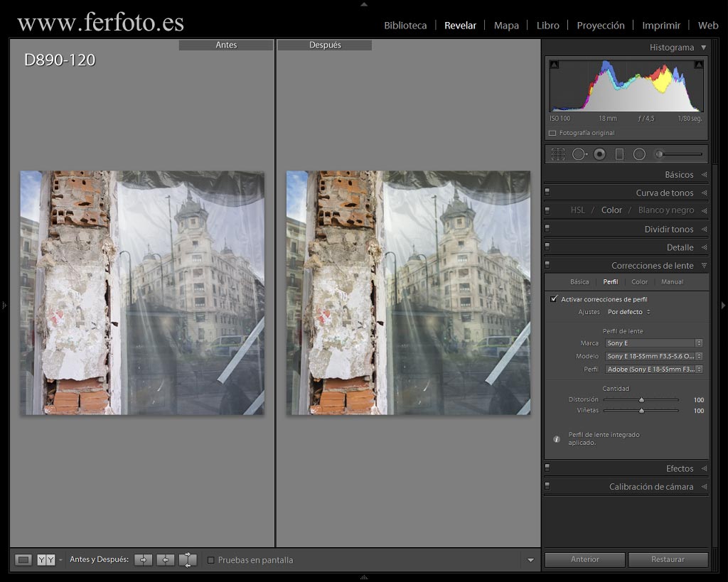Adjust the Viñetas slider
The image size is (728, 582).
coord(641,410)
